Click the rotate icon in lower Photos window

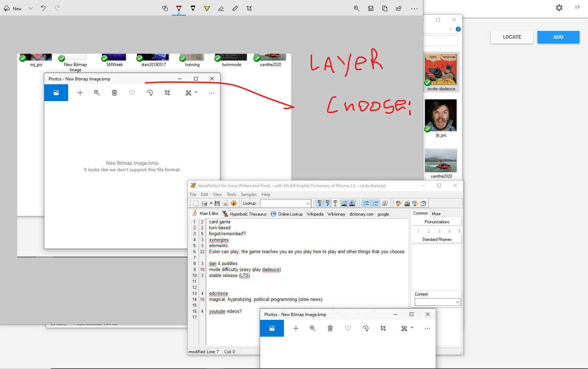[x=366, y=328]
